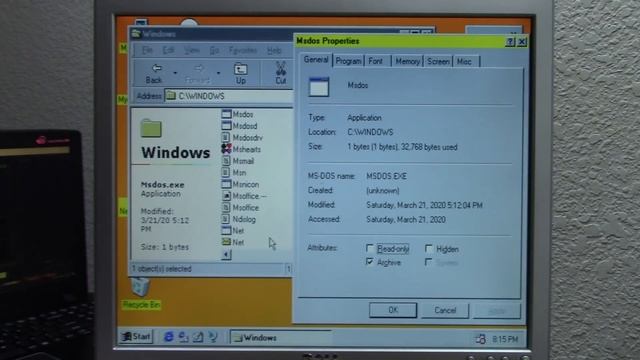Switch to the Memory tab
640x360 pixels.
(x=407, y=61)
